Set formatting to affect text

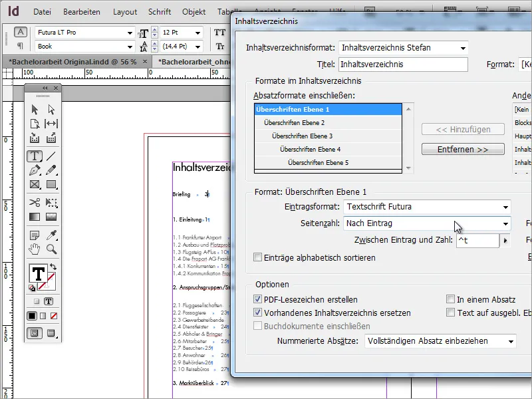[x=49, y=301]
